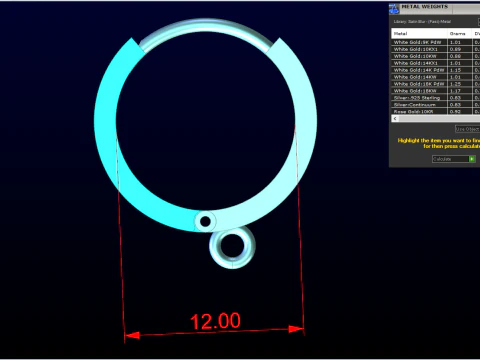Click the 0.92 grams value
The image size is (480, 360).
point(455,111)
